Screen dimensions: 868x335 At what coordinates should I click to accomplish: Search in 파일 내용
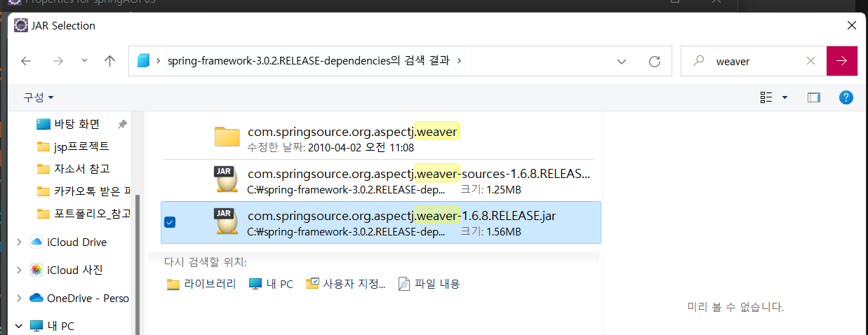(429, 284)
